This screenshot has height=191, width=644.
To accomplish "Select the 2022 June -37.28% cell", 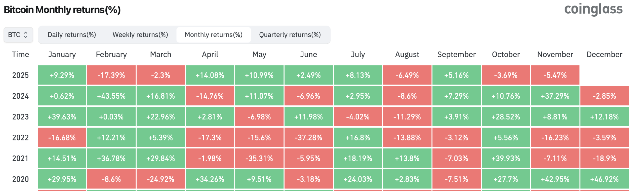I will (308, 138).
